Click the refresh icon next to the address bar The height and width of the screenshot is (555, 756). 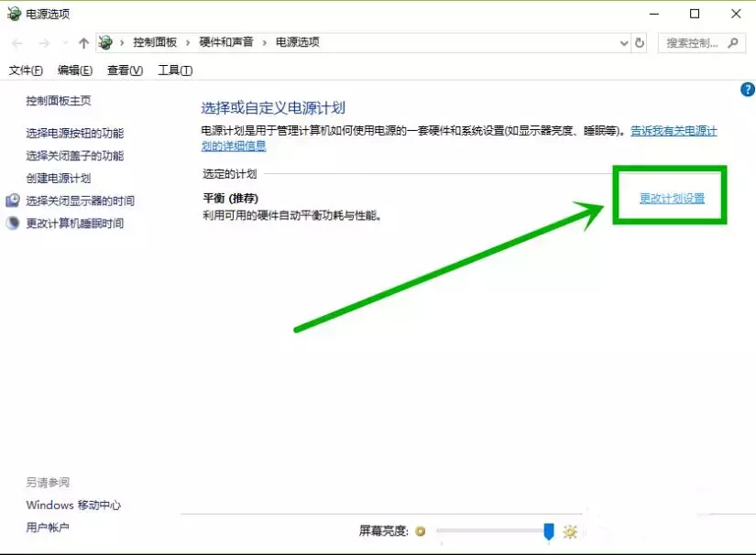[639, 42]
